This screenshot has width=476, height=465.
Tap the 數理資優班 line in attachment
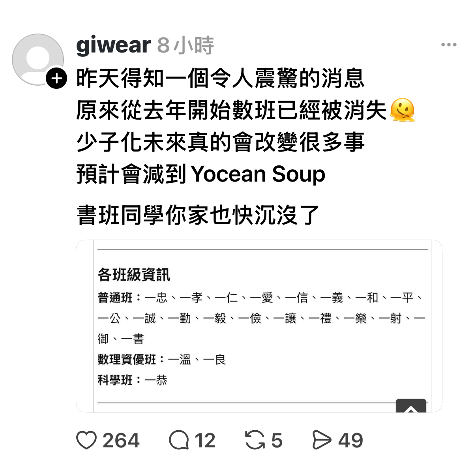pos(162,360)
